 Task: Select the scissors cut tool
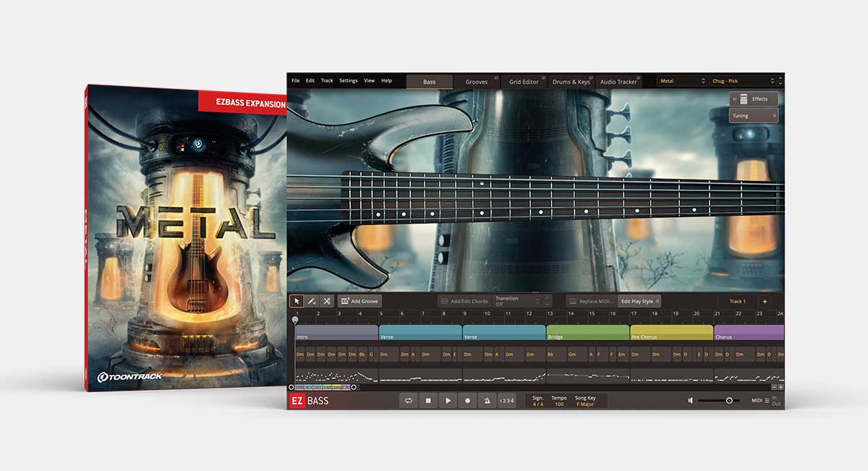pyautogui.click(x=327, y=301)
